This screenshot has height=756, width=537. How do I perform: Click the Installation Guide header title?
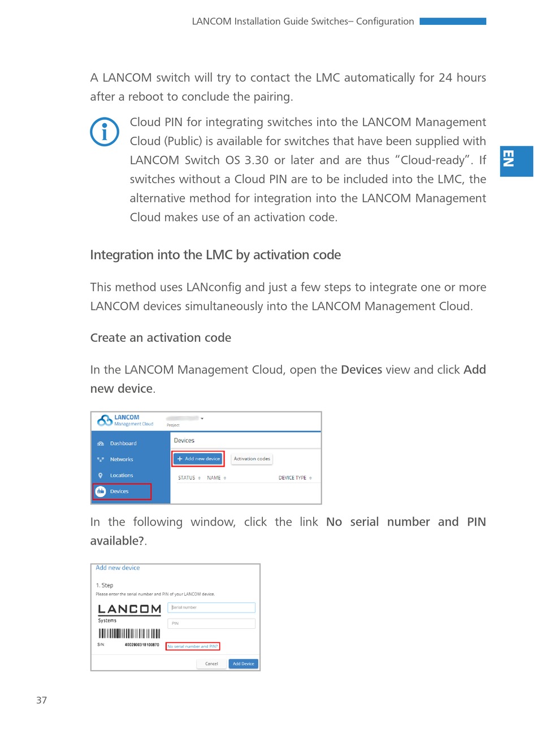[x=303, y=21]
